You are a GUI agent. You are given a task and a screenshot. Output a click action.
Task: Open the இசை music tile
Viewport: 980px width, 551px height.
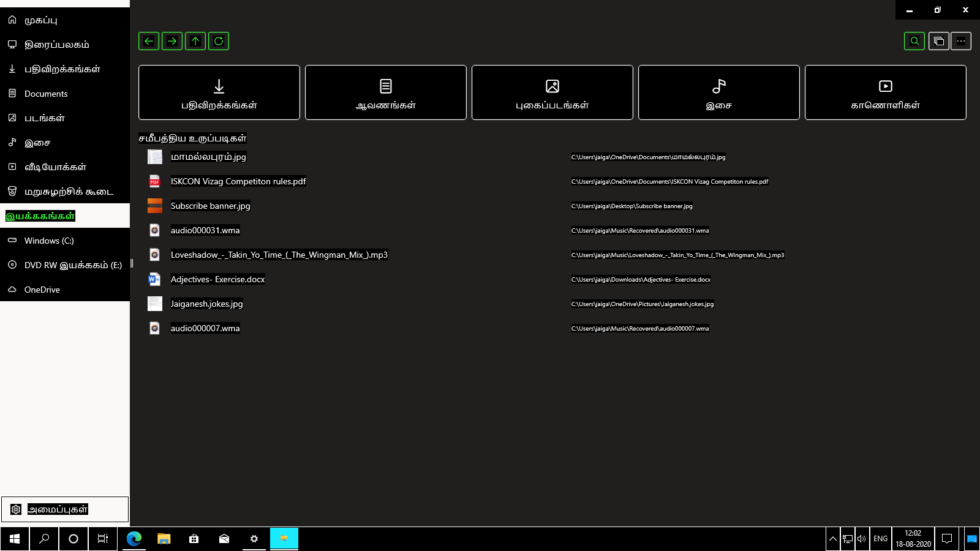(x=719, y=92)
